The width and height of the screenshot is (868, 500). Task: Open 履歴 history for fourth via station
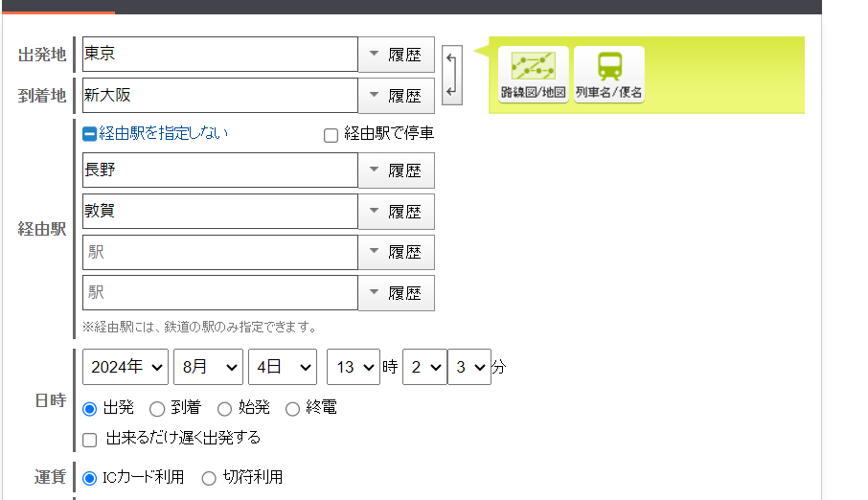pyautogui.click(x=397, y=292)
